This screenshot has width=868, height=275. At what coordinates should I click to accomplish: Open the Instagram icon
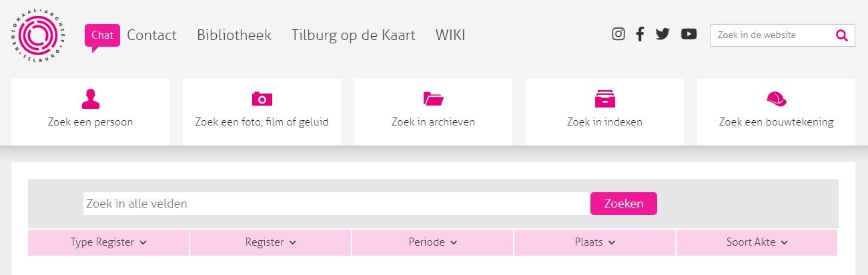pos(618,34)
